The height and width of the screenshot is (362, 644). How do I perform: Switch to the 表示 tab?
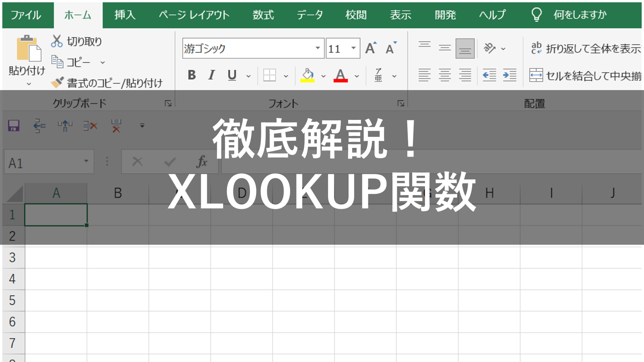coord(400,15)
